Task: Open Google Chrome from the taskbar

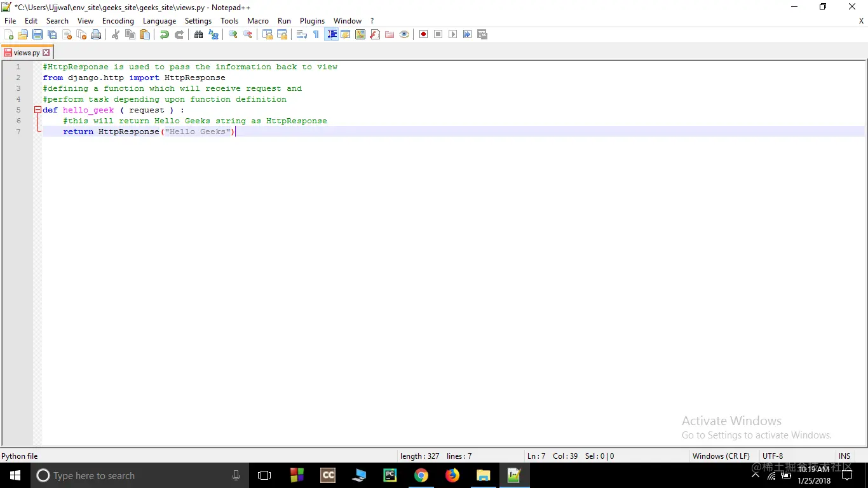Action: (x=421, y=475)
